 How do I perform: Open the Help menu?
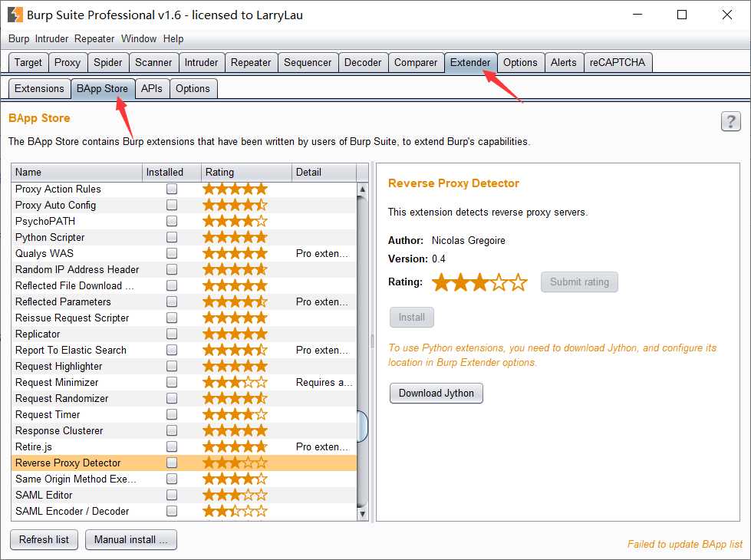pos(173,39)
